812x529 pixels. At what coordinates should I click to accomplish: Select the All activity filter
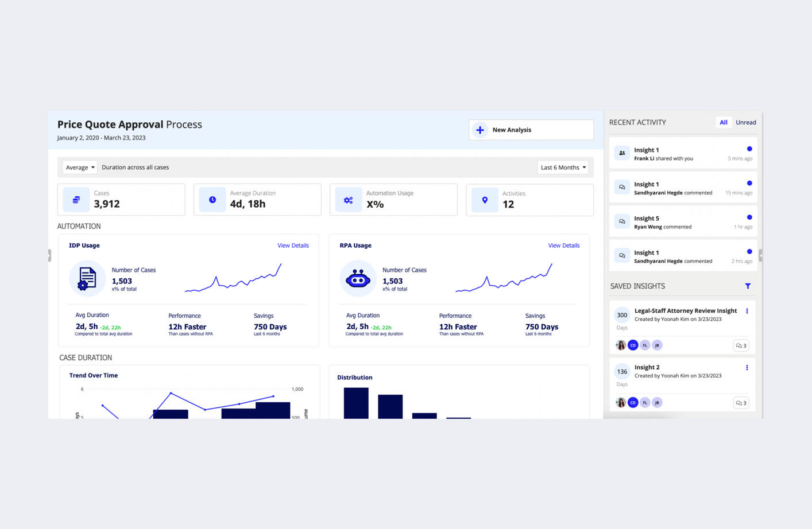(x=723, y=122)
